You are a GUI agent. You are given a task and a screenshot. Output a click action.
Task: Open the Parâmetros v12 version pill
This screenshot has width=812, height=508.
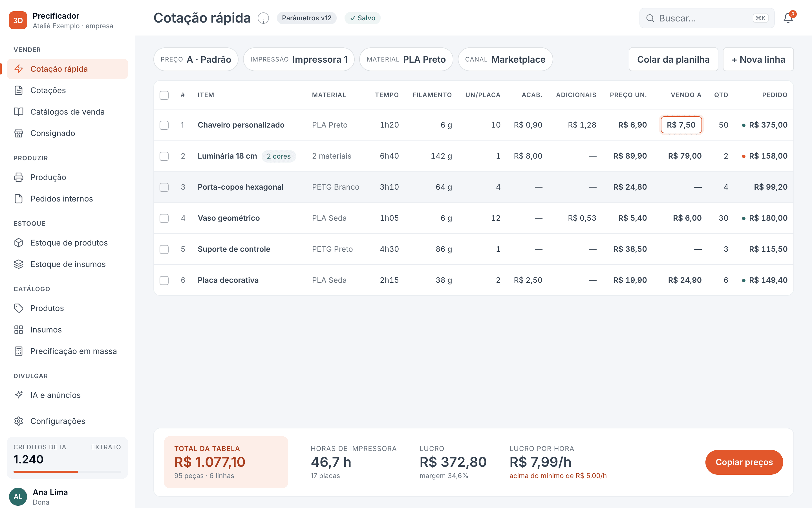pos(307,18)
